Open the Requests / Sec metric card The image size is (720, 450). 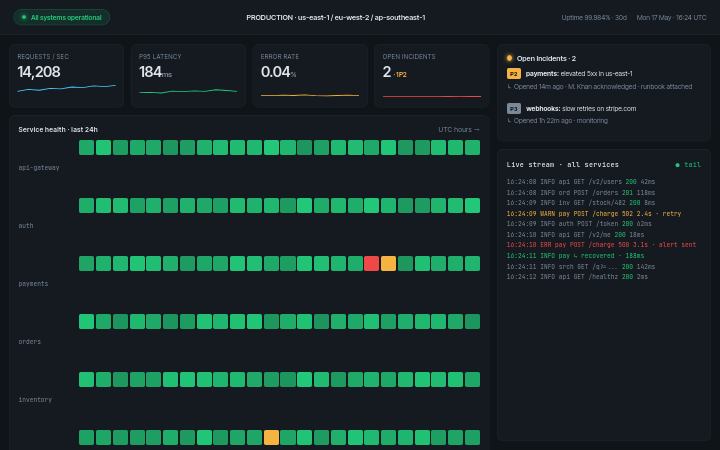click(x=67, y=76)
